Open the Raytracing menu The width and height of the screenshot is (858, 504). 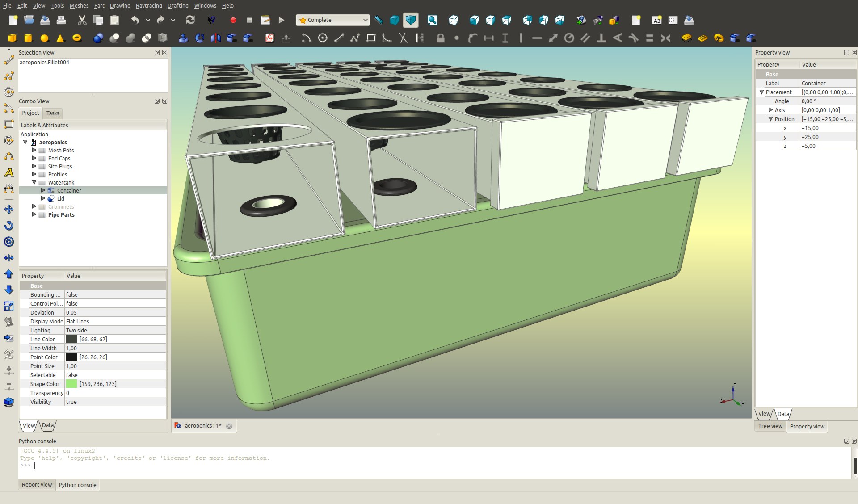pos(149,5)
